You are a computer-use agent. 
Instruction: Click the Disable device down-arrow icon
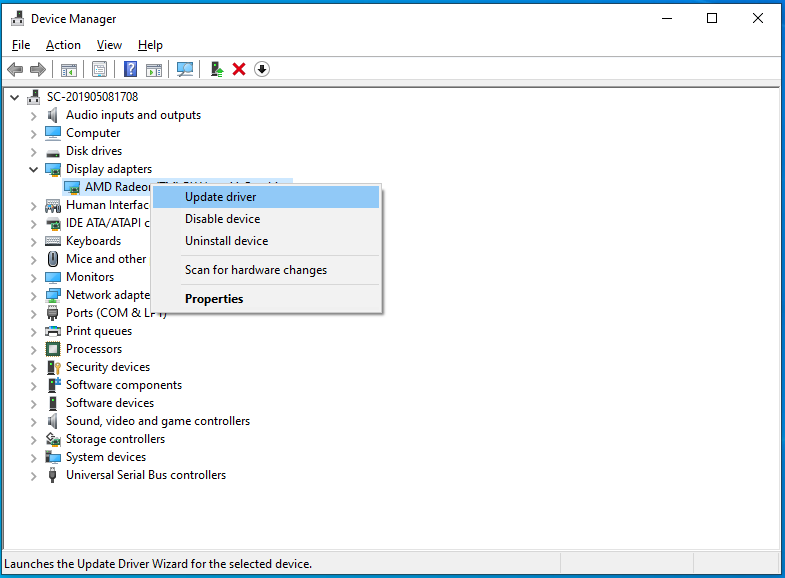point(262,69)
